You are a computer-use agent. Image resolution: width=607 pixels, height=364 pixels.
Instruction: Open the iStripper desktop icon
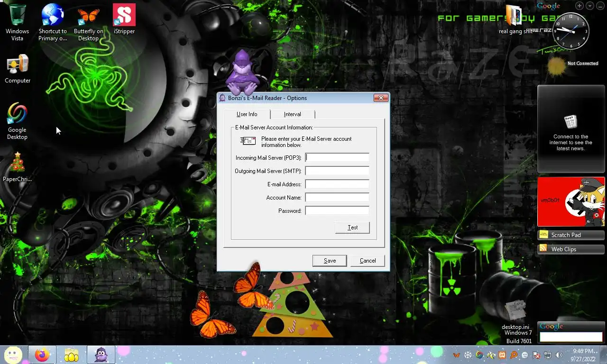124,19
